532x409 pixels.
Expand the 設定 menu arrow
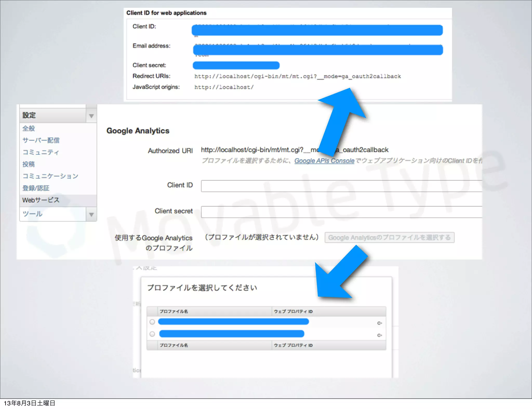pyautogui.click(x=91, y=116)
